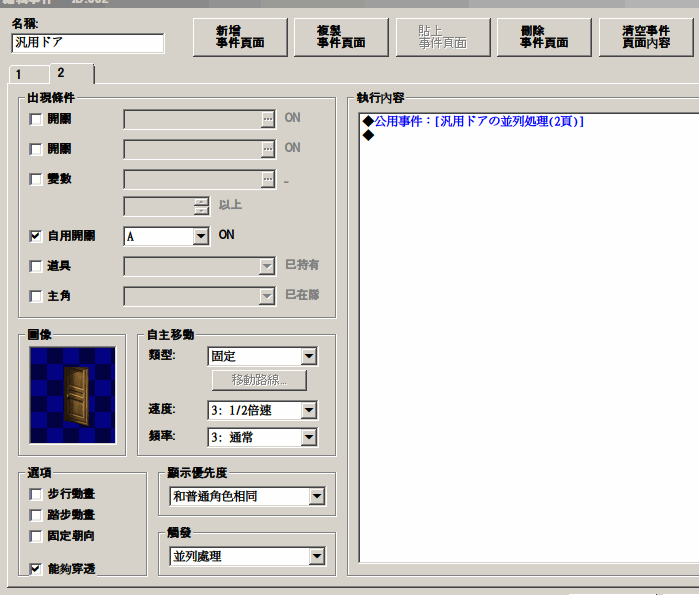The height and width of the screenshot is (595, 699).
Task: Click the 新增事件頁面 button
Action: click(x=240, y=37)
